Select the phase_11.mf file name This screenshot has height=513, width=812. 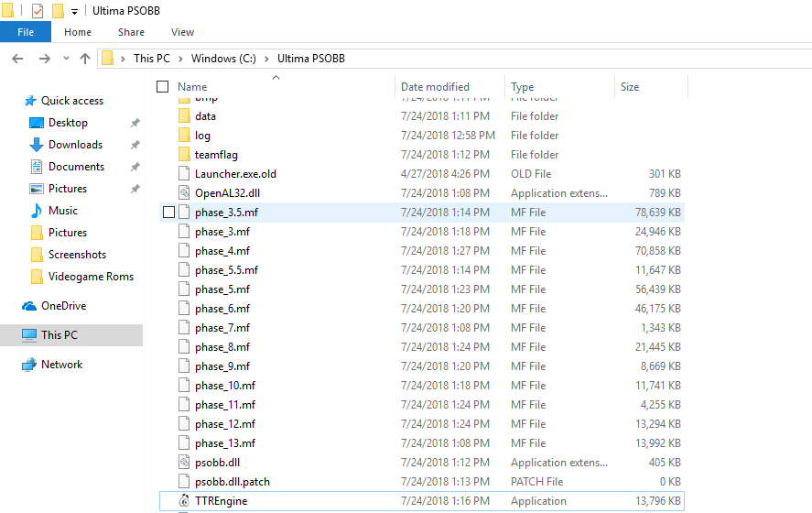coord(225,405)
